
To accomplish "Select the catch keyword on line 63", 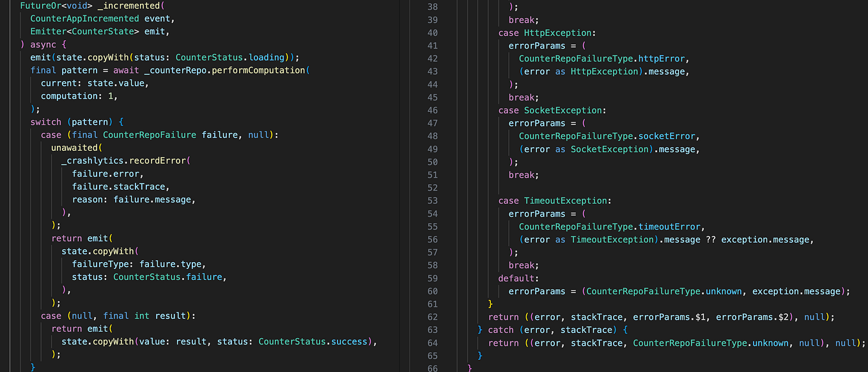I will coord(500,329).
